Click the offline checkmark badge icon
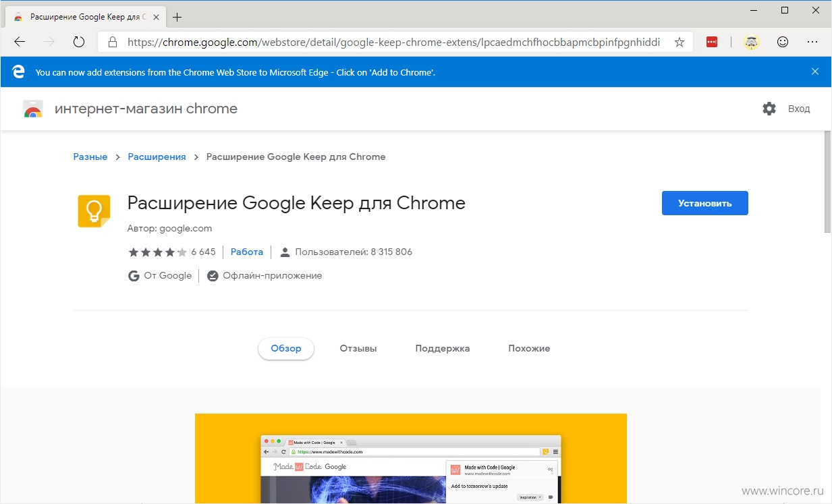 (x=213, y=275)
